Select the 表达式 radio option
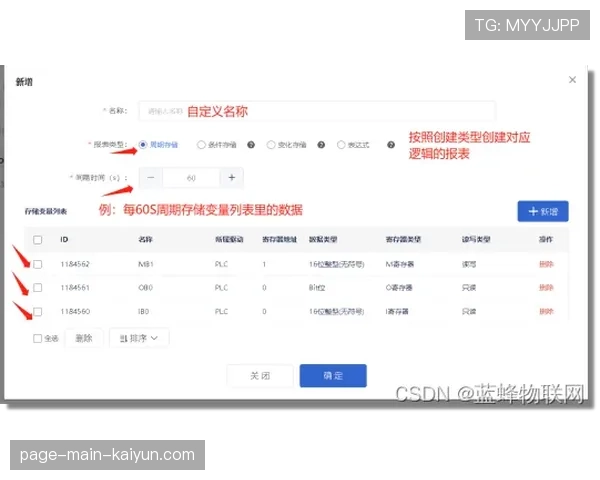This screenshot has width=600, height=480. click(341, 145)
